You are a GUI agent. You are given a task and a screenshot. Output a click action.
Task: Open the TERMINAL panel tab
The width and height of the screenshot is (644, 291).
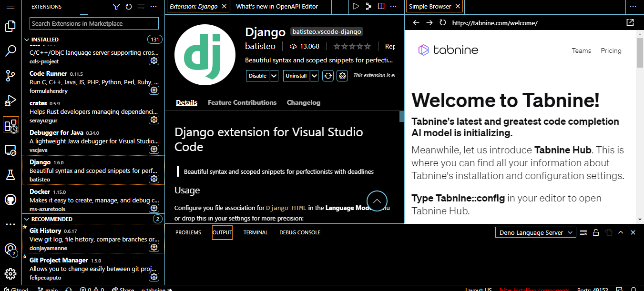(256, 232)
